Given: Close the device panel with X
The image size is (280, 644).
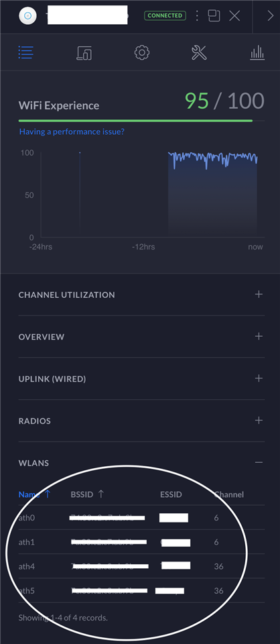Looking at the screenshot, I should tap(234, 15).
